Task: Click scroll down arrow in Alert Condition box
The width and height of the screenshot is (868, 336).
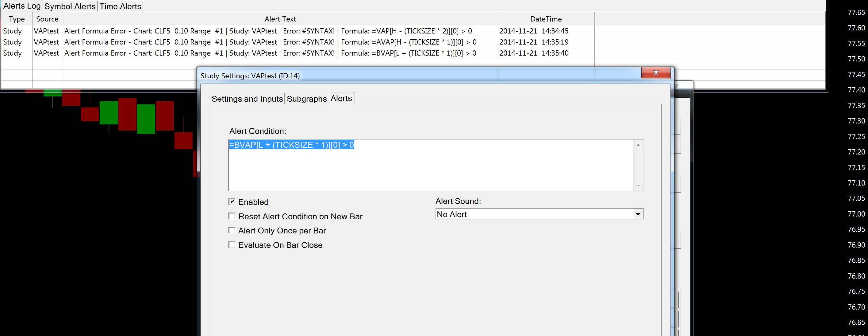Action: coord(638,186)
